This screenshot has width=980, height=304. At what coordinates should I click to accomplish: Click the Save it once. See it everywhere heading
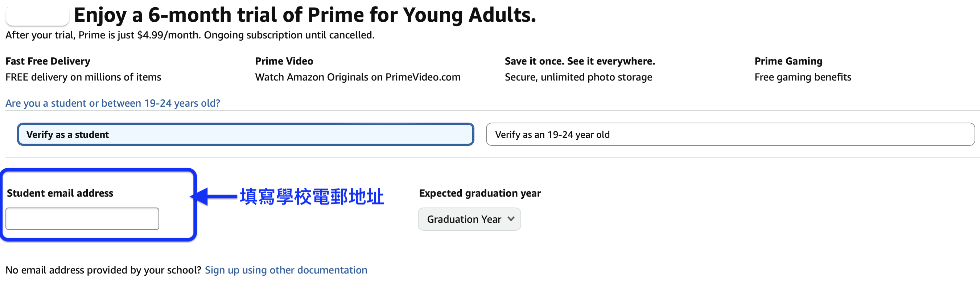click(x=579, y=61)
